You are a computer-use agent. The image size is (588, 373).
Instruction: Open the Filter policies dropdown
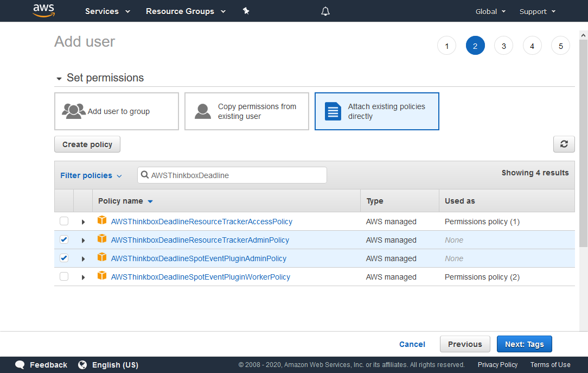(91, 175)
